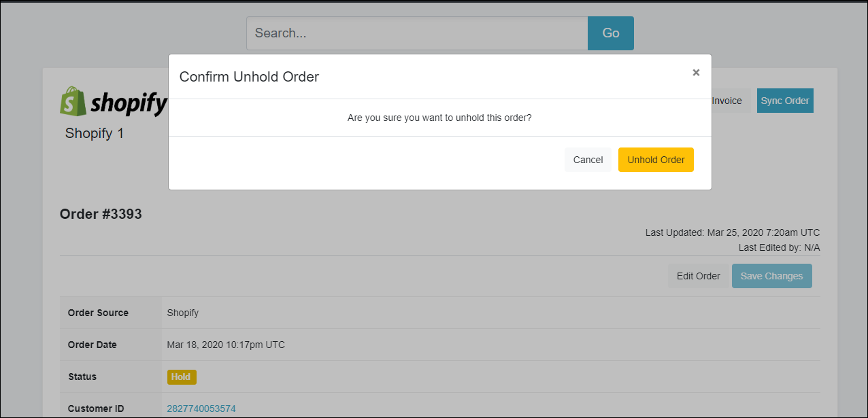Select the Order Date value Mar 18, 2020
868x418 pixels.
pos(226,345)
